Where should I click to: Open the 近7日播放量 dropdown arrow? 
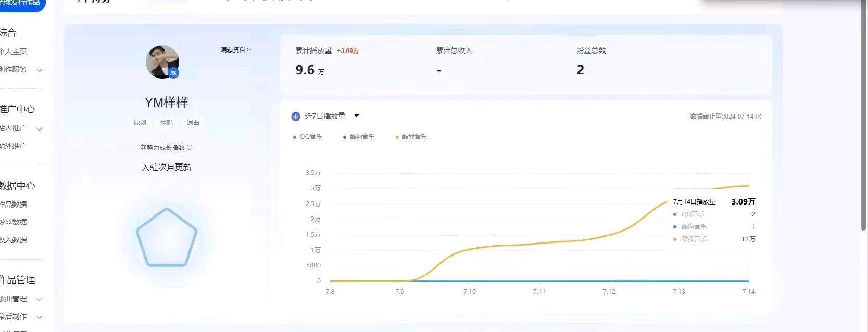point(357,116)
